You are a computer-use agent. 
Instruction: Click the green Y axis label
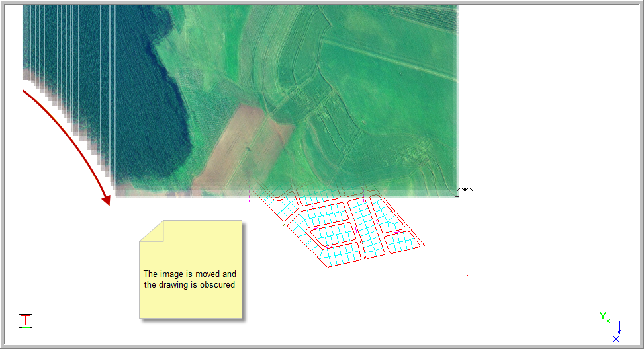[602, 315]
